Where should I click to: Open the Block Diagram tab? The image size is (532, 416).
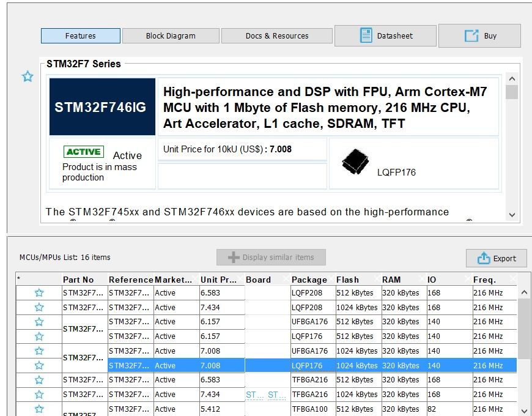click(x=171, y=35)
